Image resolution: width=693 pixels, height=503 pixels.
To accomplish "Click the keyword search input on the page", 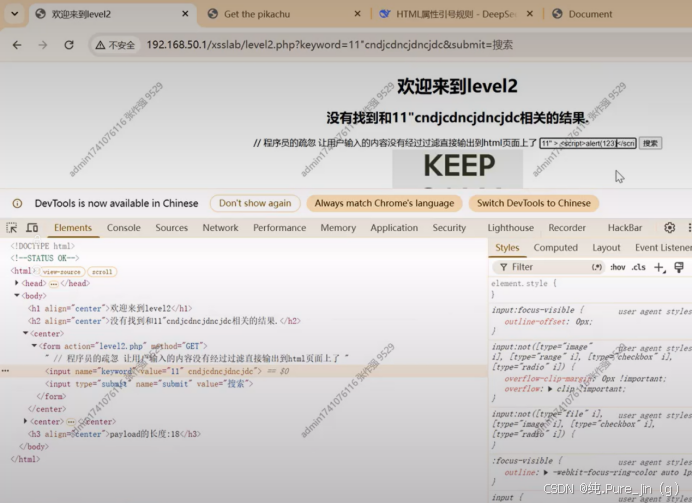I will coord(588,143).
